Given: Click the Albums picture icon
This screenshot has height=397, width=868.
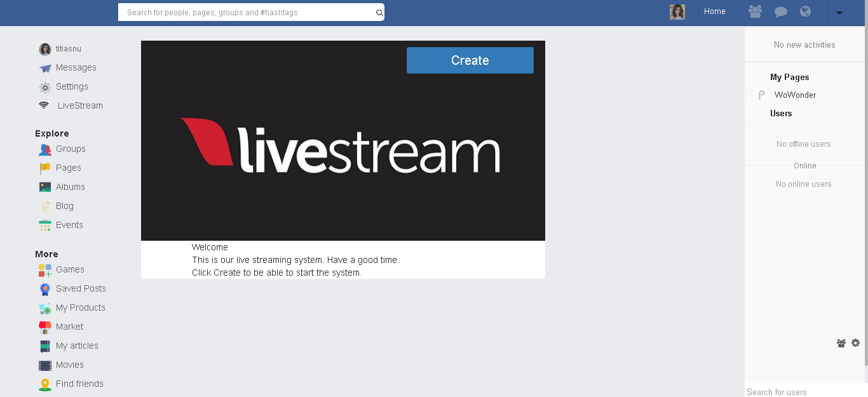Looking at the screenshot, I should [44, 187].
